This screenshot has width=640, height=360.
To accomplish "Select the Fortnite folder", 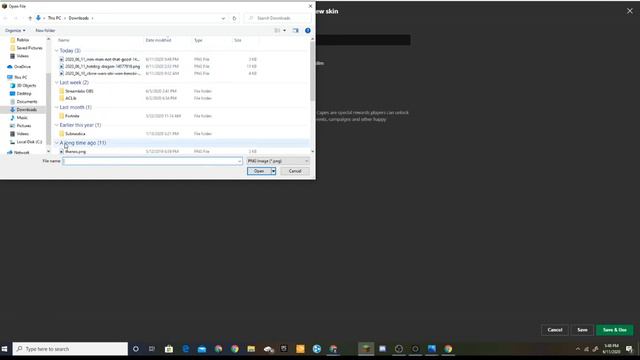I will tap(72, 116).
